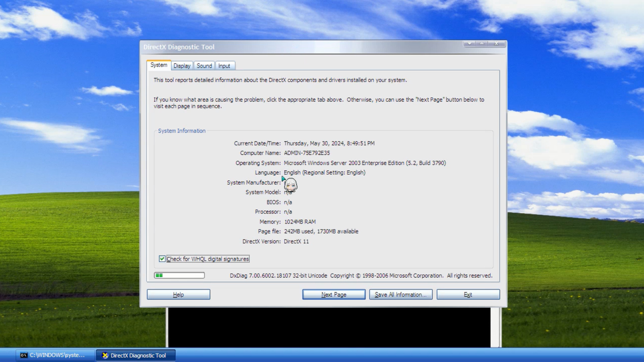Click the DirectX 11 version value
The image size is (644, 362).
click(x=296, y=241)
